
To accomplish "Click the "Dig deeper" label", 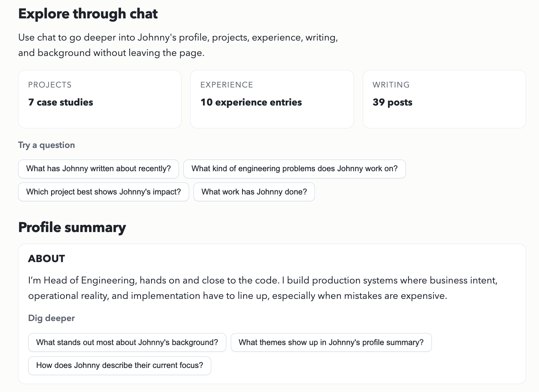I will 51,318.
